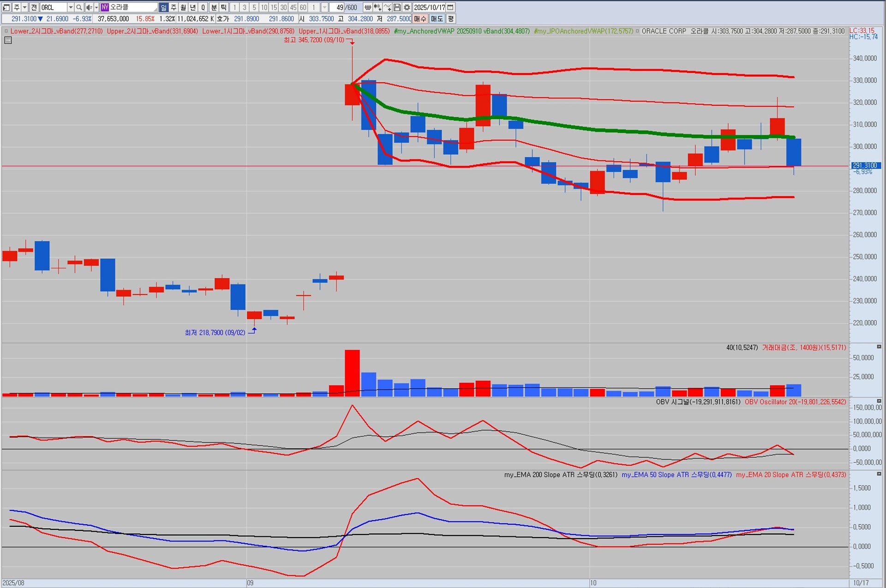Switch chart to monthly (월) period
Image resolution: width=886 pixels, height=588 pixels.
tap(183, 7)
